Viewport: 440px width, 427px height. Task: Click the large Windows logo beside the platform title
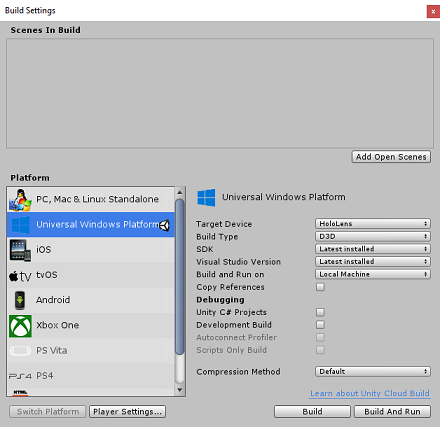tap(206, 197)
